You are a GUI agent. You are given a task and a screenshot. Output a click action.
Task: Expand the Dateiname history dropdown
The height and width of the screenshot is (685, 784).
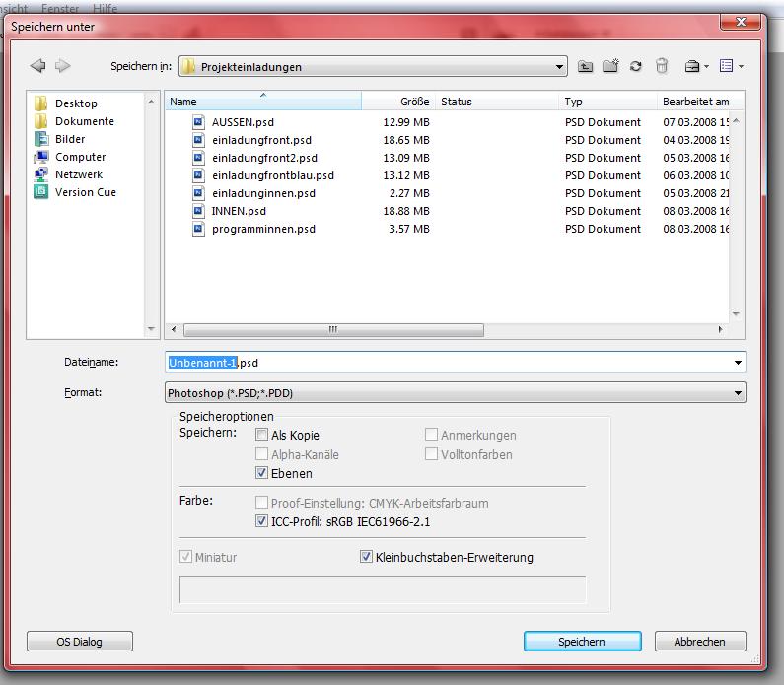click(737, 363)
